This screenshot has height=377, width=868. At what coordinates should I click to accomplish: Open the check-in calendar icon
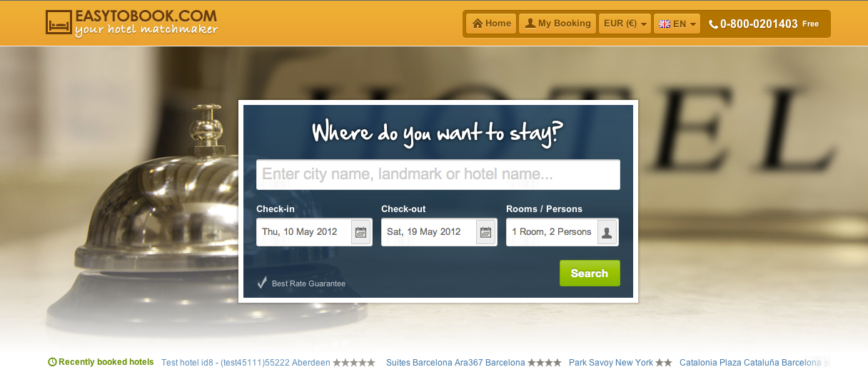point(360,232)
